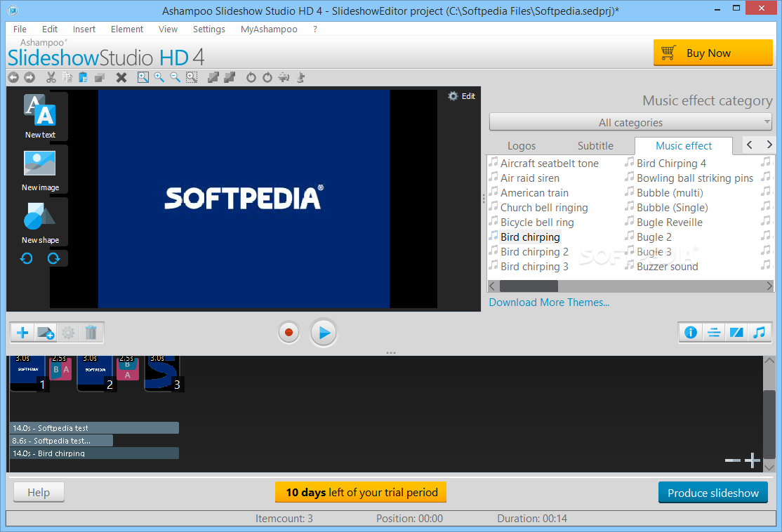Click the trash delete slide icon

(91, 333)
